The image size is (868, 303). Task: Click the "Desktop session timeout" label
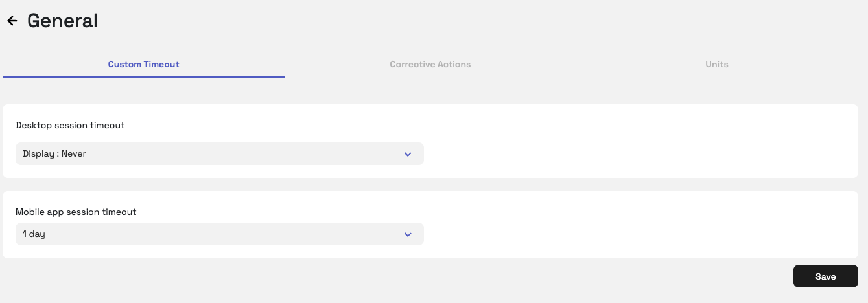pos(70,125)
